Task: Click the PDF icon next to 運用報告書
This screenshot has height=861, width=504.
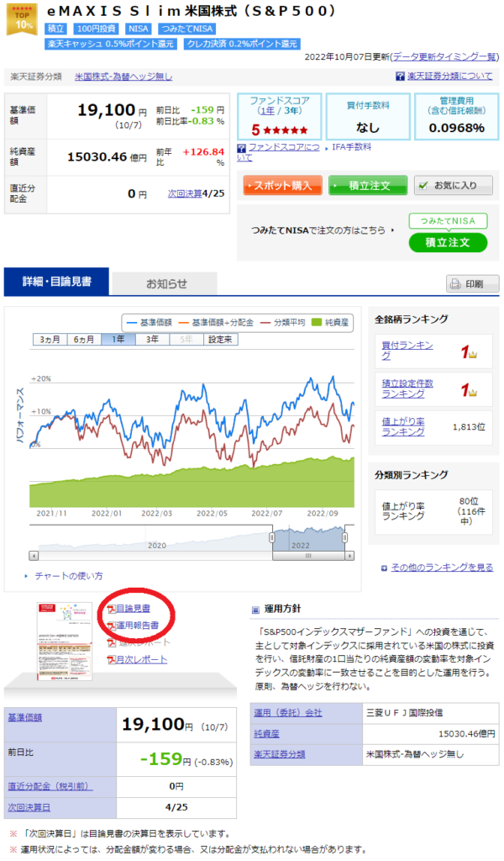Action: tap(112, 626)
